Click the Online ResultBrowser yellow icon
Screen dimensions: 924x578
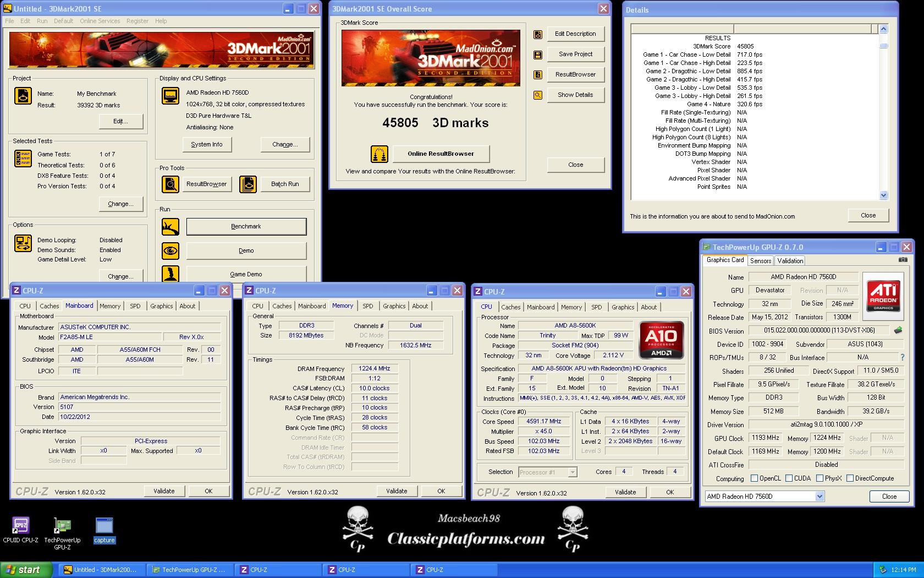click(x=380, y=154)
